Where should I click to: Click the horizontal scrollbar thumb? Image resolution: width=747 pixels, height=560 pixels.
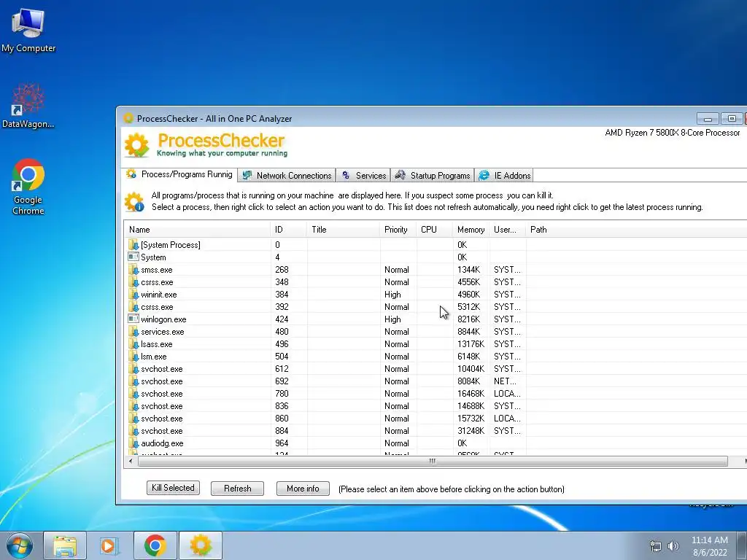pos(433,461)
